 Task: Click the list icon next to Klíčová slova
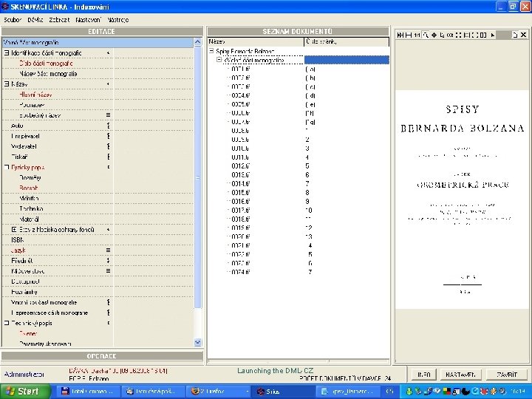tap(108, 270)
